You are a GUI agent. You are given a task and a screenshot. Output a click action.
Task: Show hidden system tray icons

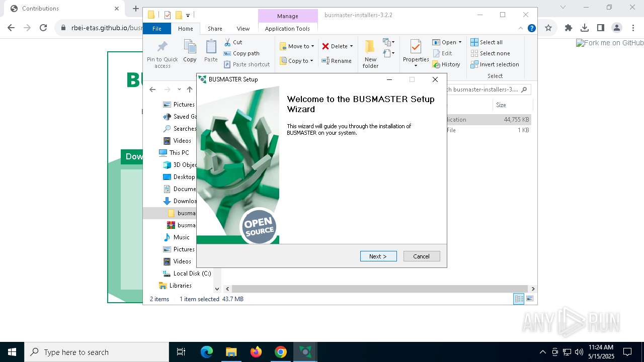(542, 352)
